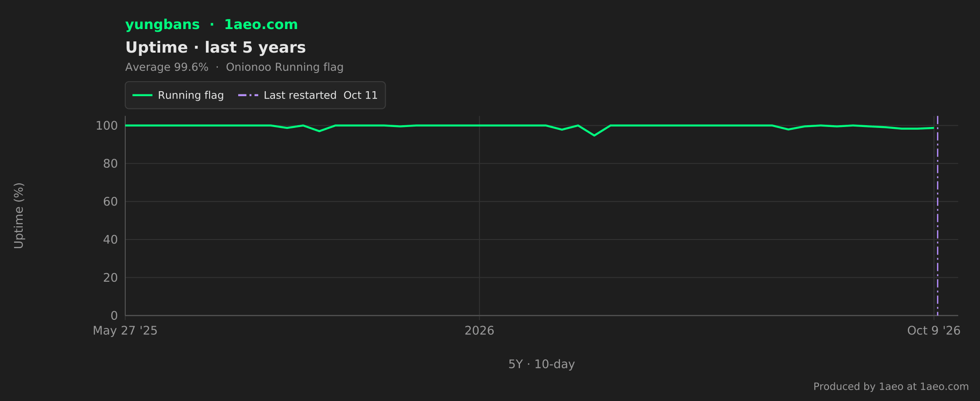Click the "2026" x-axis label

pyautogui.click(x=479, y=331)
